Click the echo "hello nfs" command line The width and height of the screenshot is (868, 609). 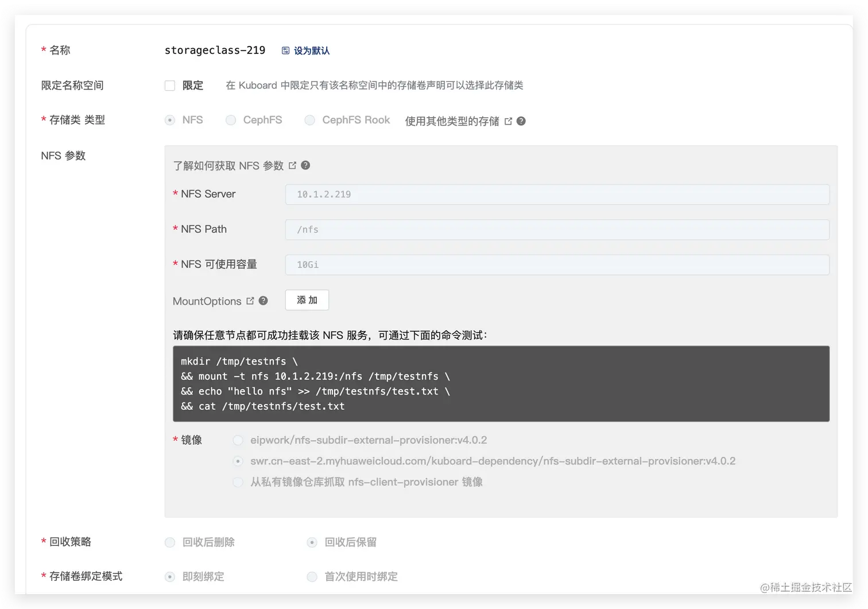tap(316, 391)
